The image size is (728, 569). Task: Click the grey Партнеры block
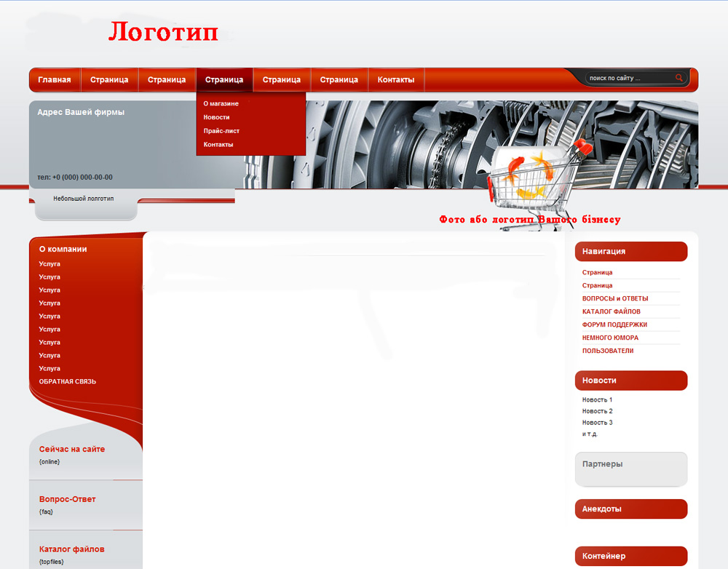pos(631,469)
